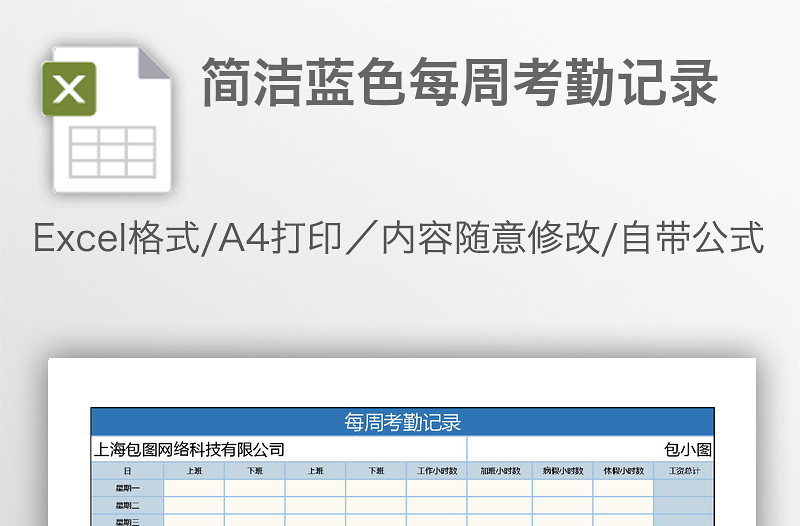The height and width of the screenshot is (526, 800).
Task: Click the 工作小时数 cell in 星期一 row
Action: coord(437,488)
